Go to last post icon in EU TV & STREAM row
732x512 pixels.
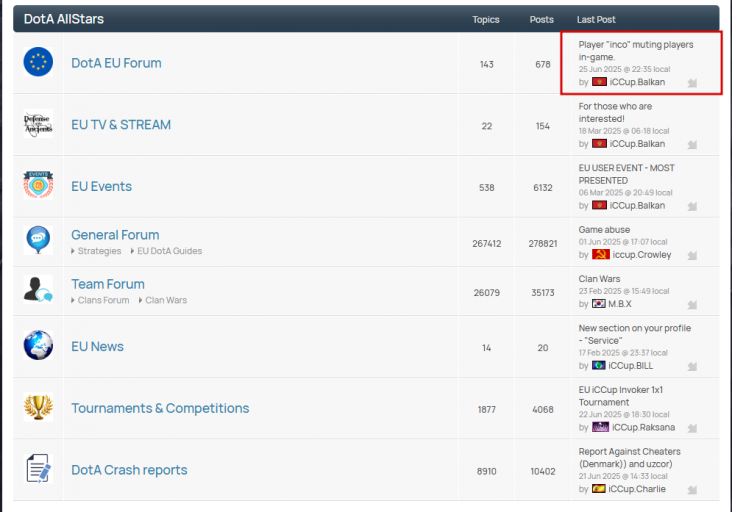[692, 145]
